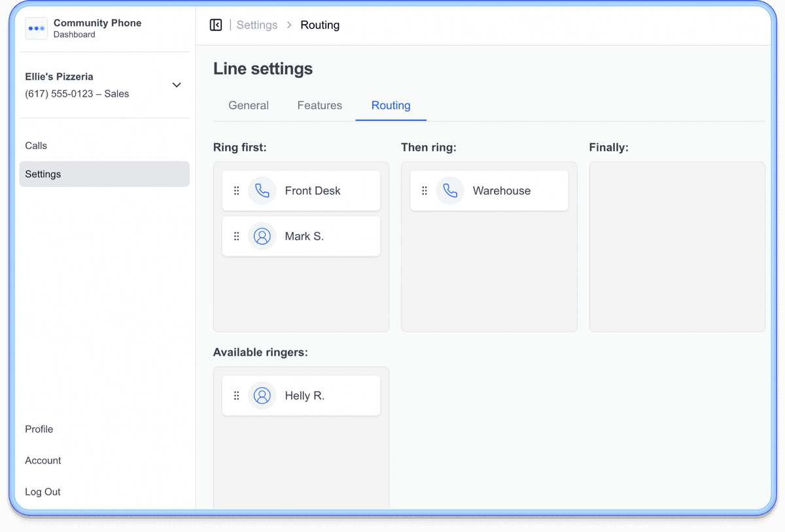Collapse the sidebar panel icon
This screenshot has height=532, width=785.
click(216, 25)
